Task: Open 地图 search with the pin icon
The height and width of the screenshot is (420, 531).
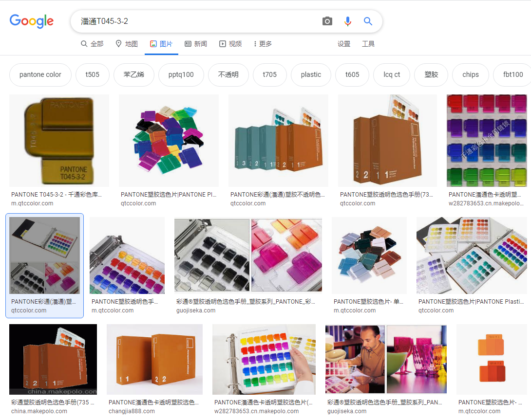Action: tap(118, 43)
